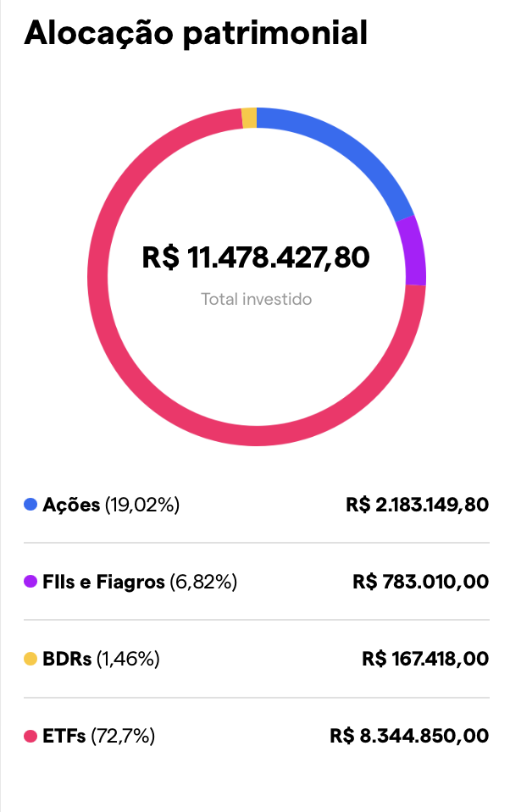The image size is (510, 812).
Task: Select the yellow BDRs sliver on the donut
Action: (249, 118)
